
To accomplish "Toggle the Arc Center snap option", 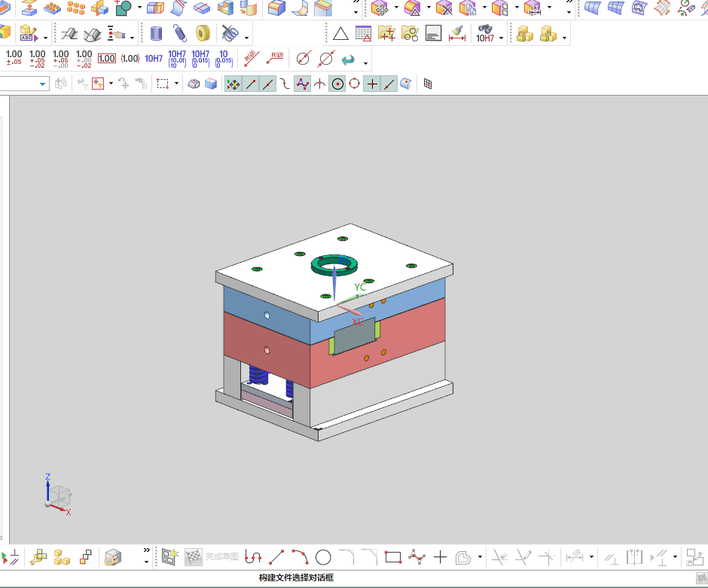I will [x=337, y=84].
